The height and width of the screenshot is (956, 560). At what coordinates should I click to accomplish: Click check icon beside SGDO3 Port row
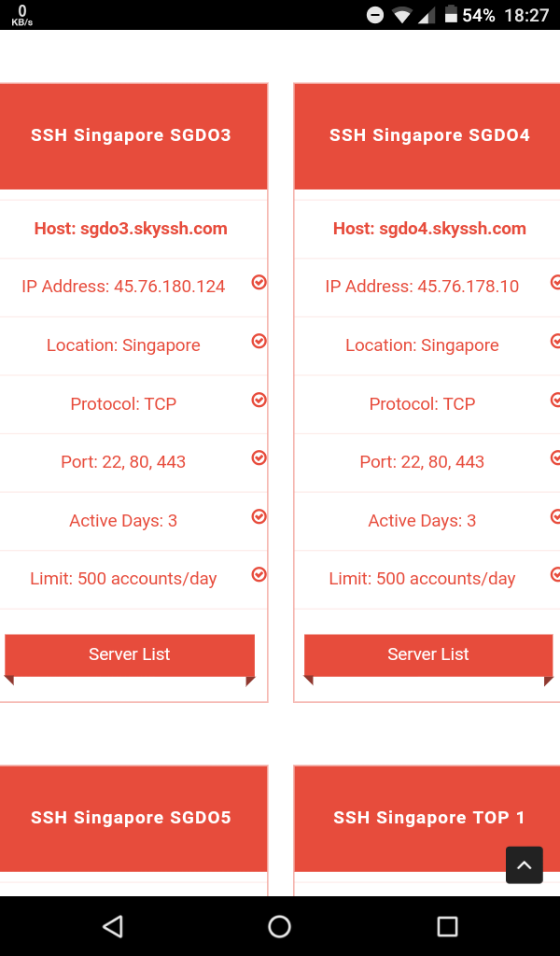tap(259, 457)
